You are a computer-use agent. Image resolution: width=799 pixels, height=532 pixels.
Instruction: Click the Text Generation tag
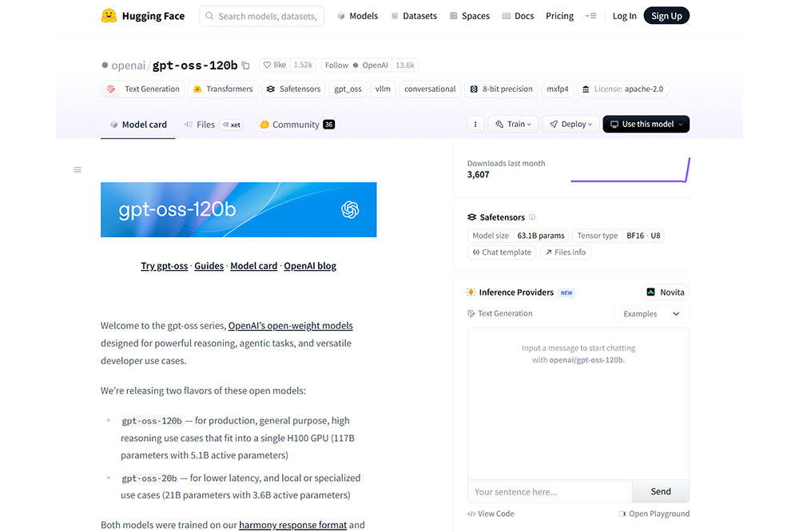click(143, 89)
